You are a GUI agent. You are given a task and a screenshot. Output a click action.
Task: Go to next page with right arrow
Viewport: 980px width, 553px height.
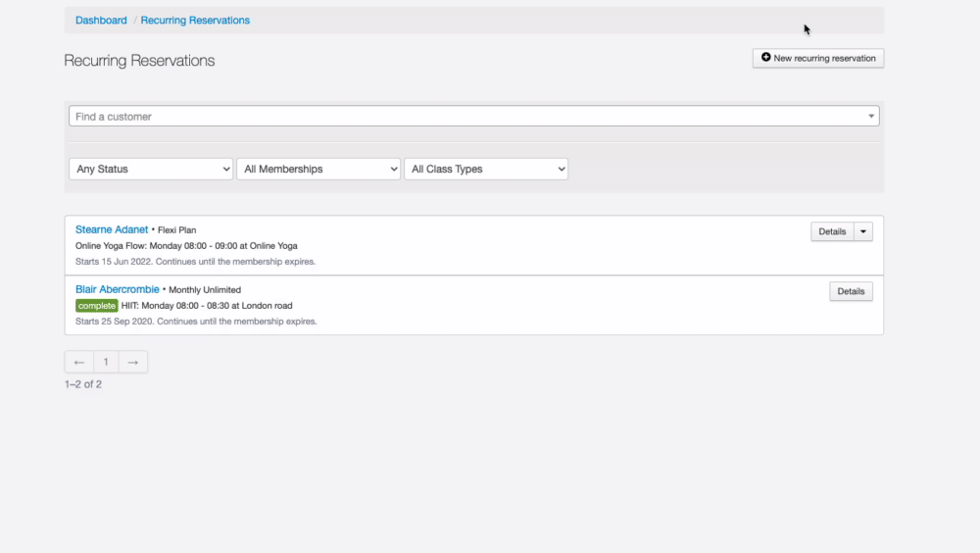coord(133,362)
